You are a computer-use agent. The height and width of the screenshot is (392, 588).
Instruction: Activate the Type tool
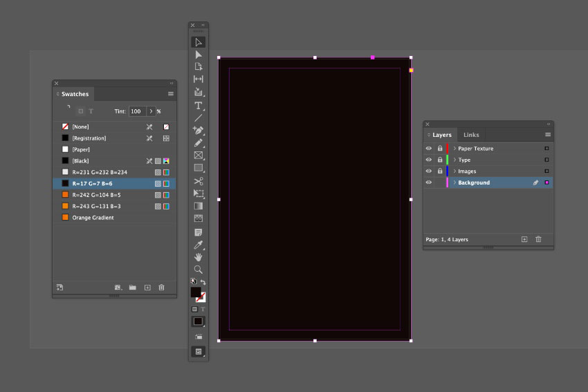pos(199,106)
